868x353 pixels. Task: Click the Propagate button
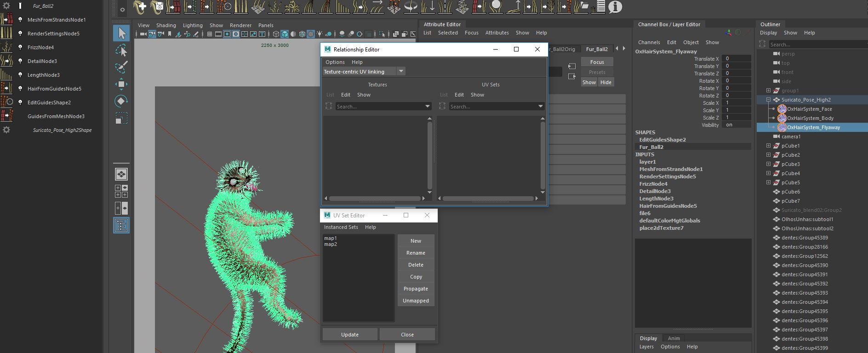tap(416, 289)
